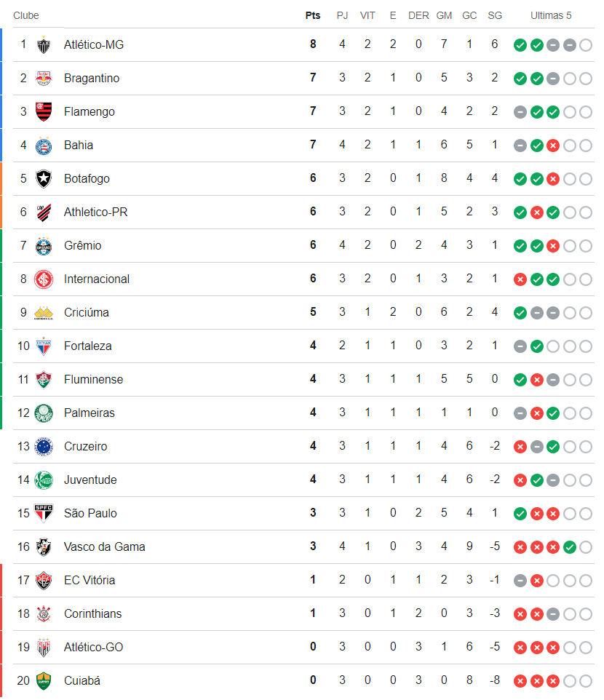Open the Bragantino team link
Screen dimensions: 604x700
[92, 79]
